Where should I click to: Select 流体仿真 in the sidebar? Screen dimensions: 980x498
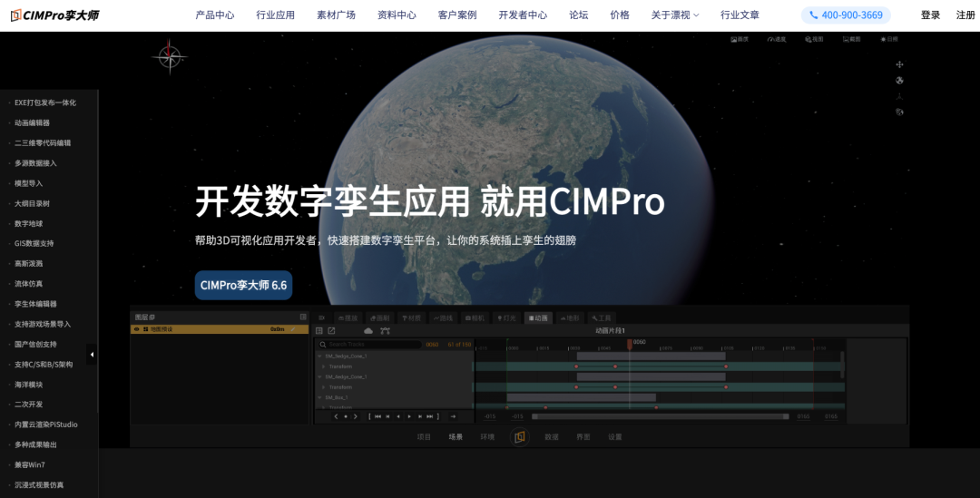29,284
